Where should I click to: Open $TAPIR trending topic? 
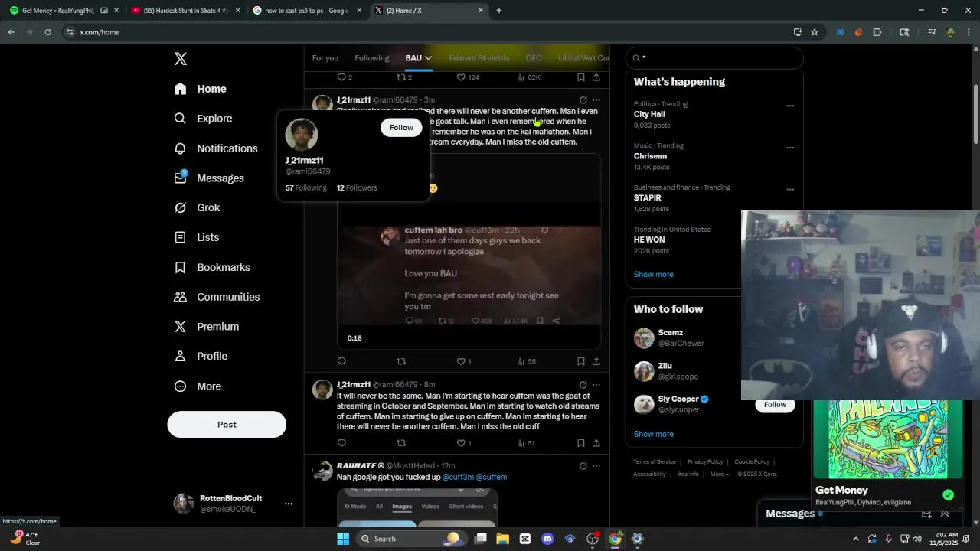pos(648,197)
